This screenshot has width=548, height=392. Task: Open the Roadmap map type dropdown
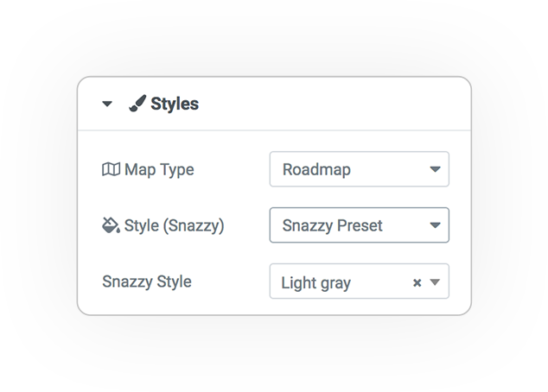click(x=360, y=169)
